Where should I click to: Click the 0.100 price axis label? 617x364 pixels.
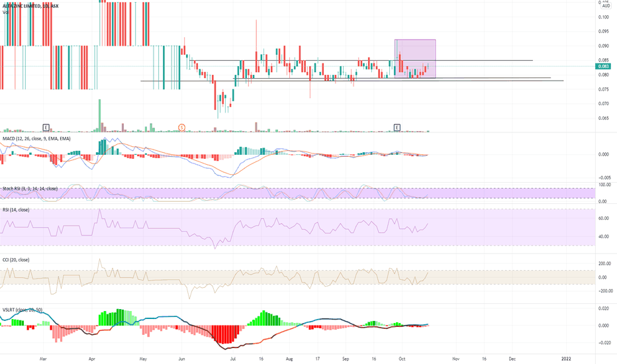coord(604,17)
